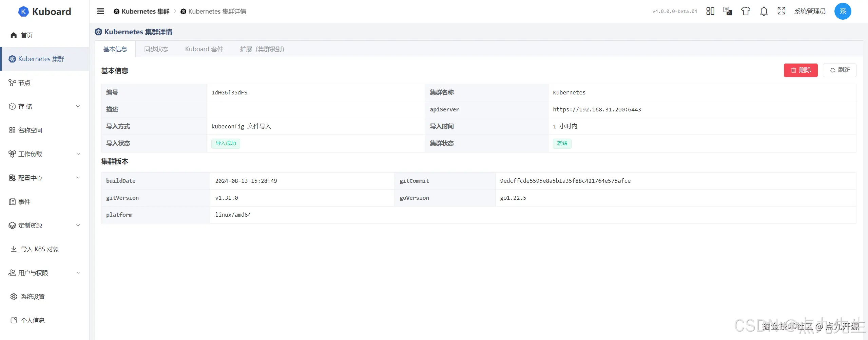Open notifications bell icon

click(764, 11)
